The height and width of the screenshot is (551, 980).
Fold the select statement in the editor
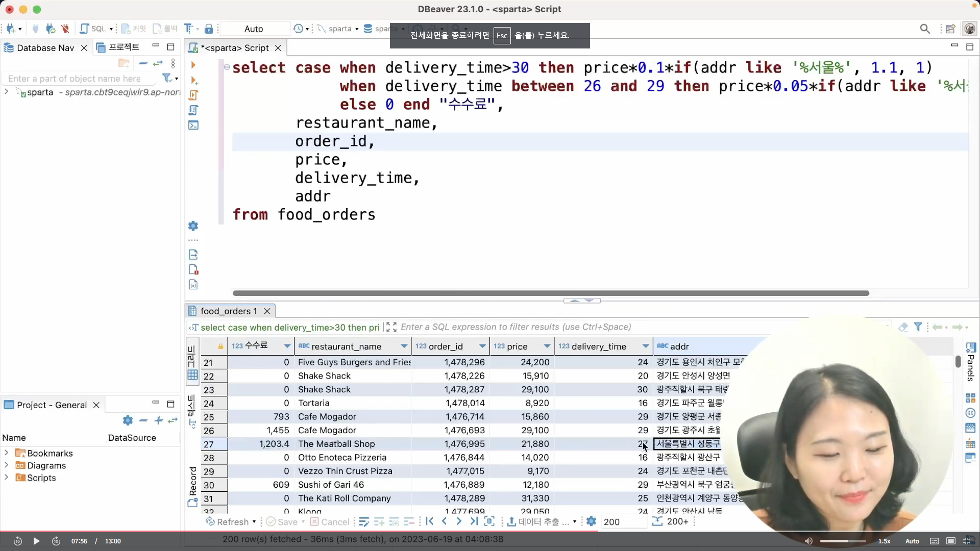[x=227, y=67]
